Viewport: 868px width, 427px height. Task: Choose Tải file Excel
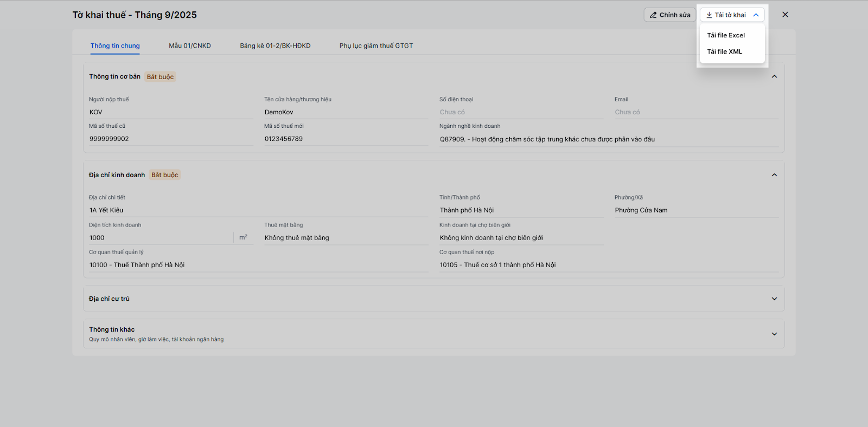(726, 35)
